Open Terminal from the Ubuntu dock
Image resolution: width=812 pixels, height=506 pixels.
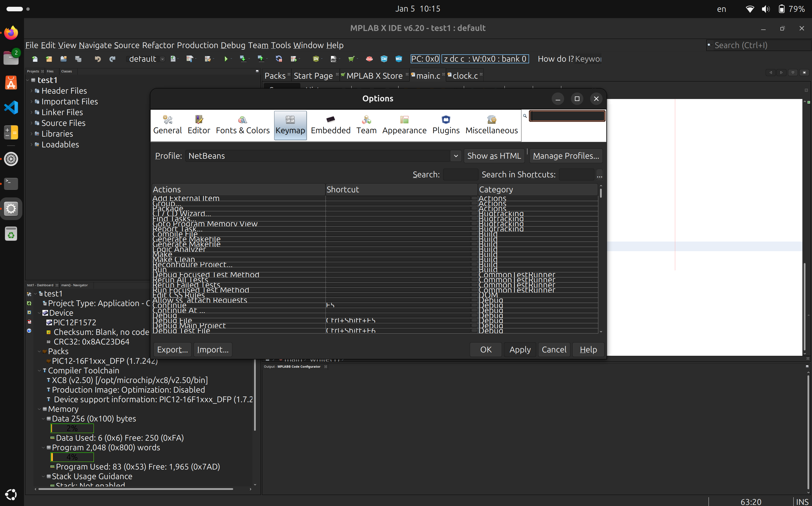[x=11, y=183]
